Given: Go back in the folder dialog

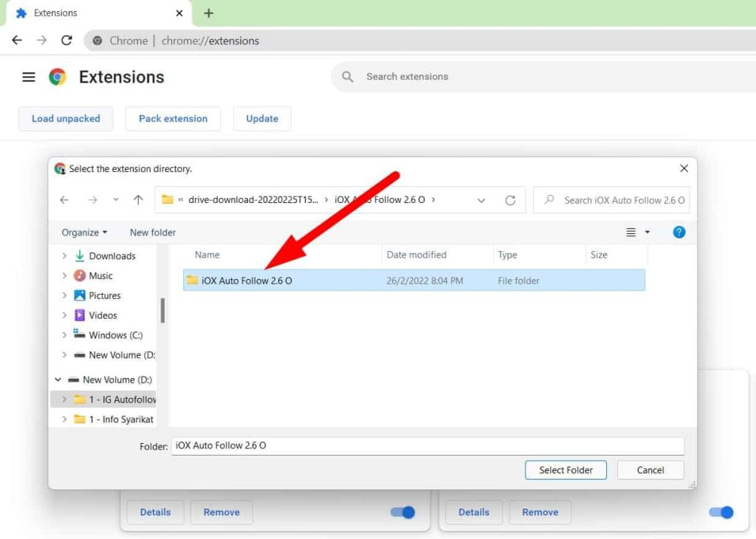Looking at the screenshot, I should click(64, 200).
